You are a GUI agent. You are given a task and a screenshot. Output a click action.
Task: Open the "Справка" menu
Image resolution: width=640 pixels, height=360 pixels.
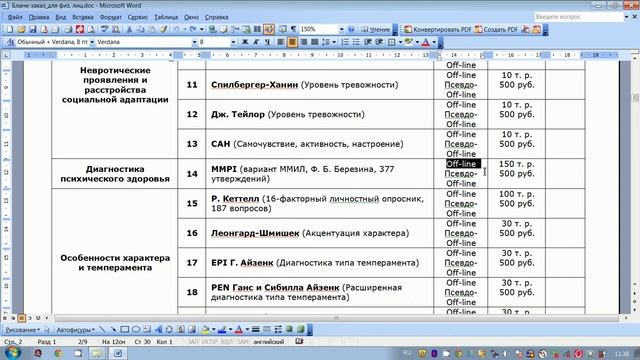[x=216, y=17]
